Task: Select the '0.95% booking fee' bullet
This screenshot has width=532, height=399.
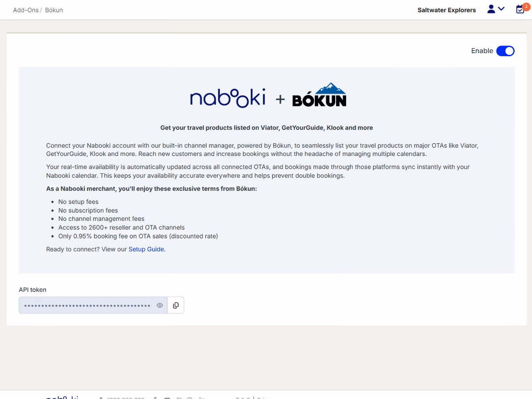Action: coord(138,236)
